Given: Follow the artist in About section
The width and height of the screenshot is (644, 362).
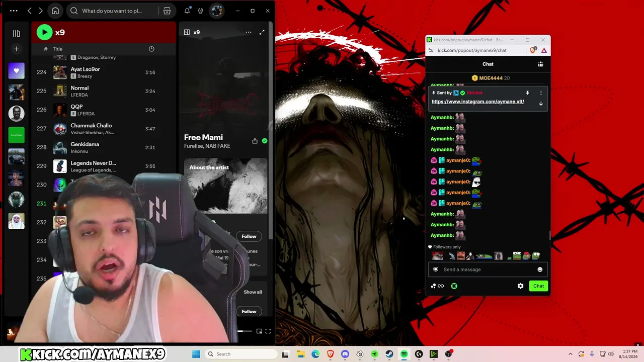Looking at the screenshot, I should (249, 236).
